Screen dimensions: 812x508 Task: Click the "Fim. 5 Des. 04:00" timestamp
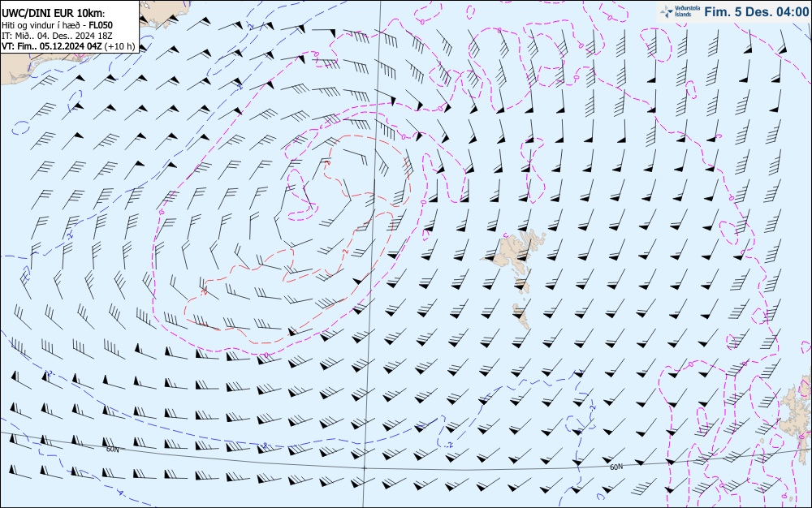[756, 12]
